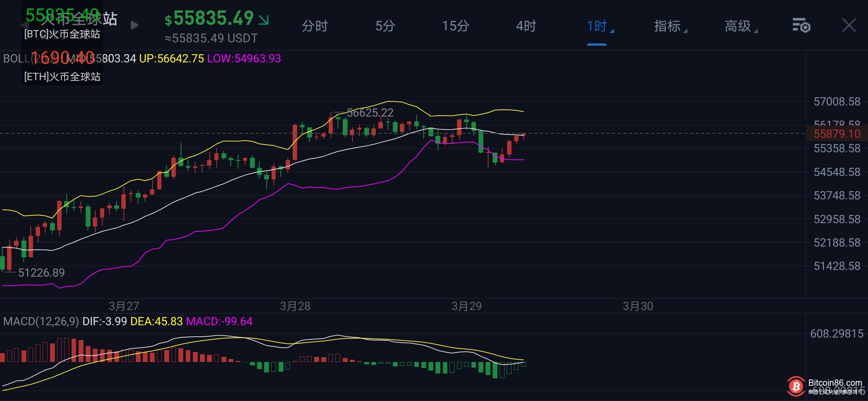Image resolution: width=868 pixels, height=401 pixels.
Task: Open the chart settings icon
Action: 801,26
